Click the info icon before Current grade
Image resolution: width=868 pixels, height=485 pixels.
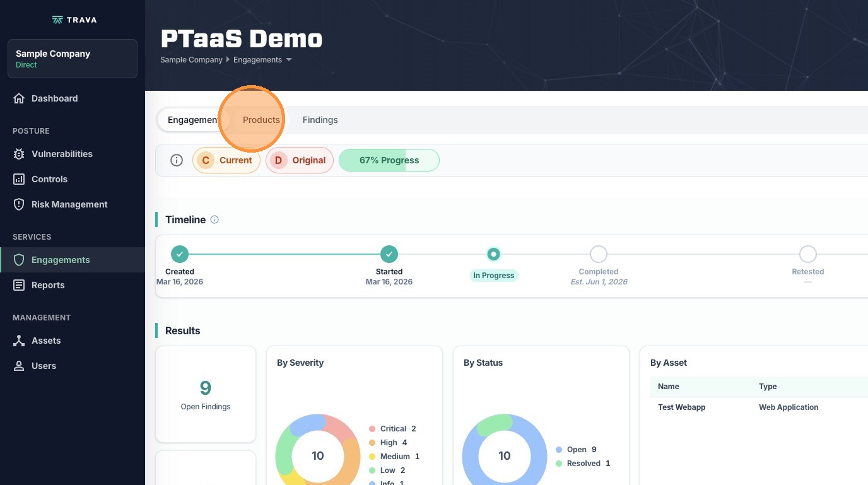pyautogui.click(x=177, y=160)
